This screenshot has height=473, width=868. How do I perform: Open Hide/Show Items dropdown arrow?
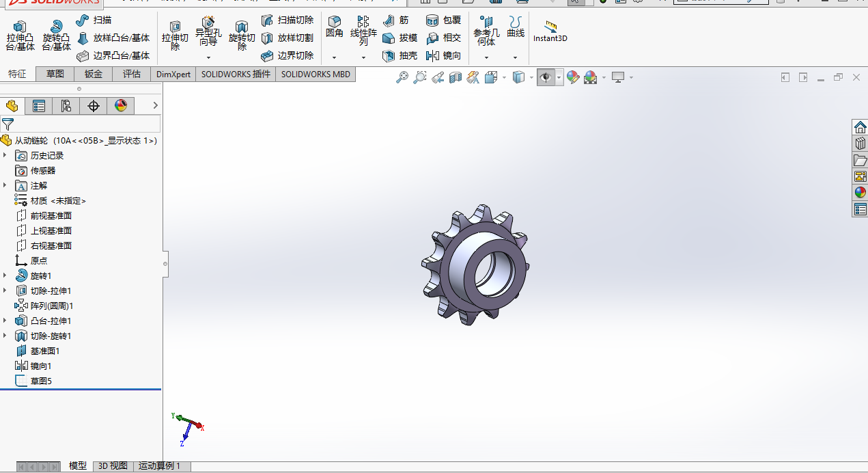(x=559, y=78)
